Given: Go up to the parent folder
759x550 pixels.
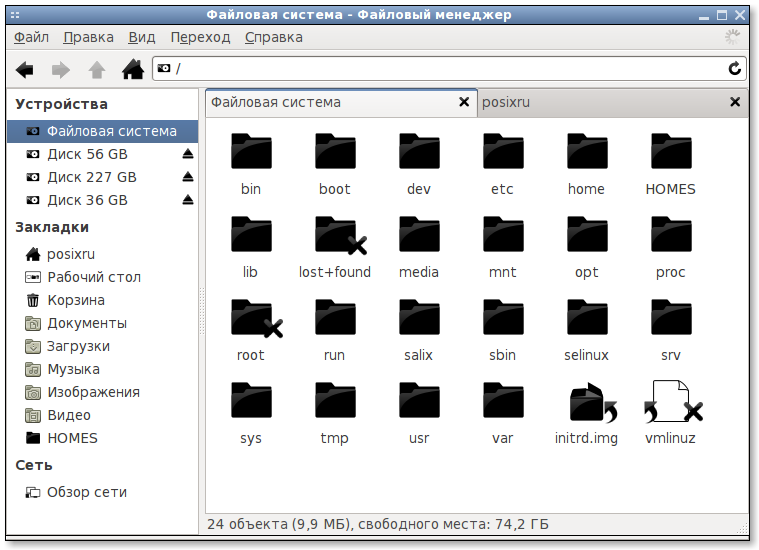Looking at the screenshot, I should click(97, 70).
